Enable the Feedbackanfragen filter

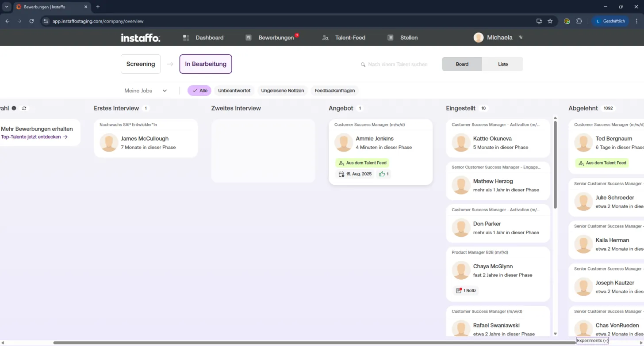click(x=335, y=91)
